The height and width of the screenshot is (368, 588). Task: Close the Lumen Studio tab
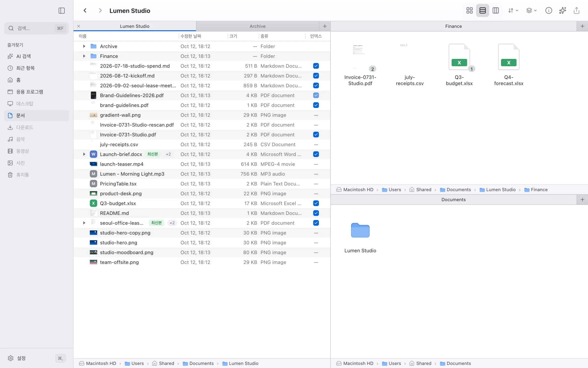coord(79,26)
